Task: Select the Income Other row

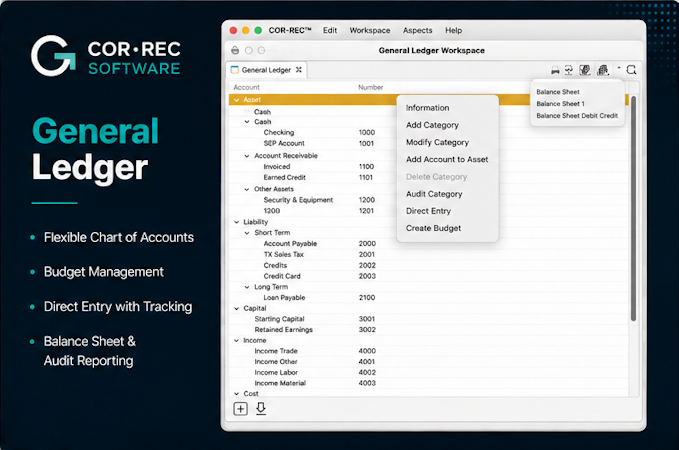Action: pos(429,362)
